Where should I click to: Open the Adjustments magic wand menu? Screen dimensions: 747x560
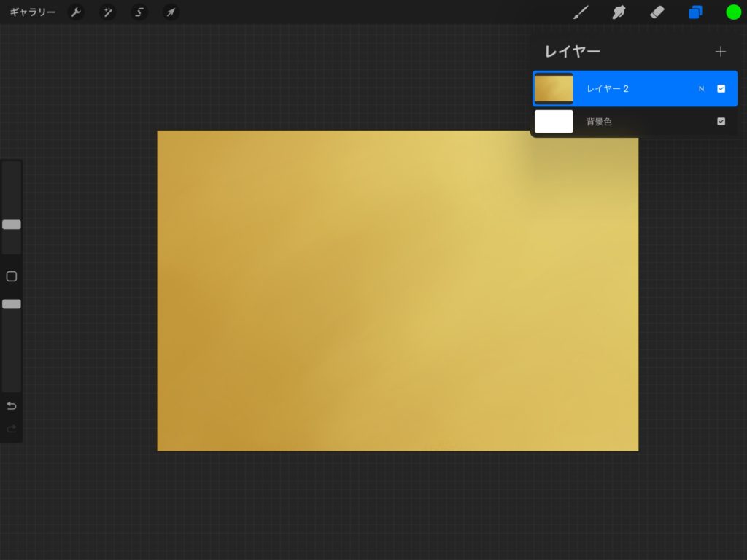107,12
